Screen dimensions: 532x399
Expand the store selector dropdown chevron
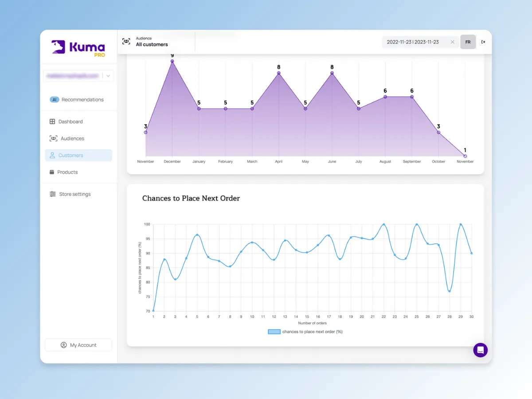[x=108, y=76]
